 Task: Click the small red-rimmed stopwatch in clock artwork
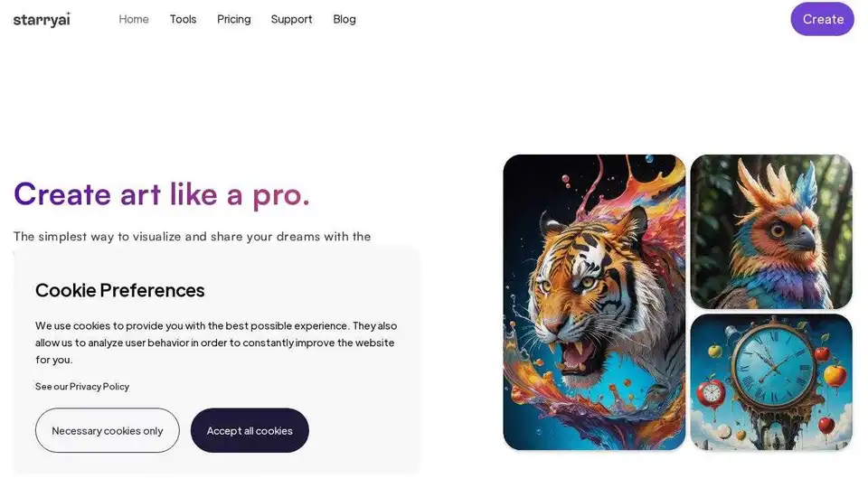pyautogui.click(x=712, y=393)
